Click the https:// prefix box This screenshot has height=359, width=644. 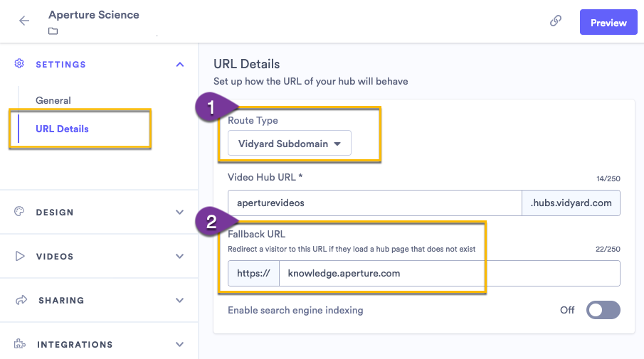[x=253, y=273]
